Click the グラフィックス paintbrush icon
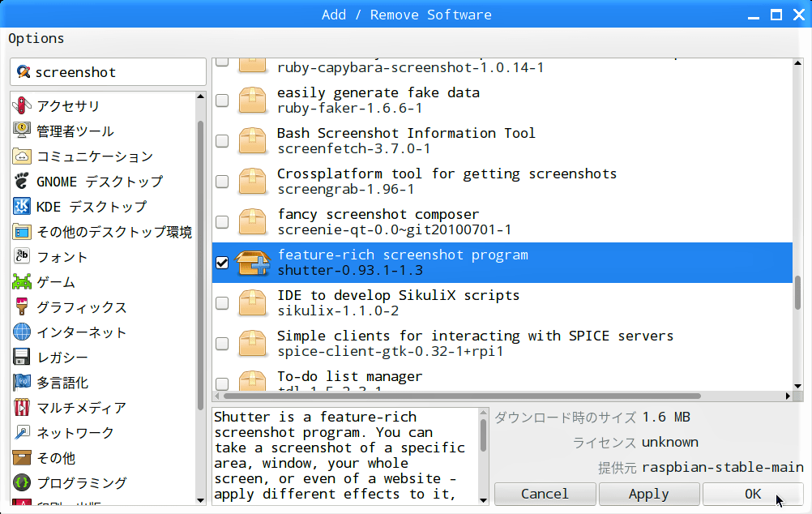 22,306
